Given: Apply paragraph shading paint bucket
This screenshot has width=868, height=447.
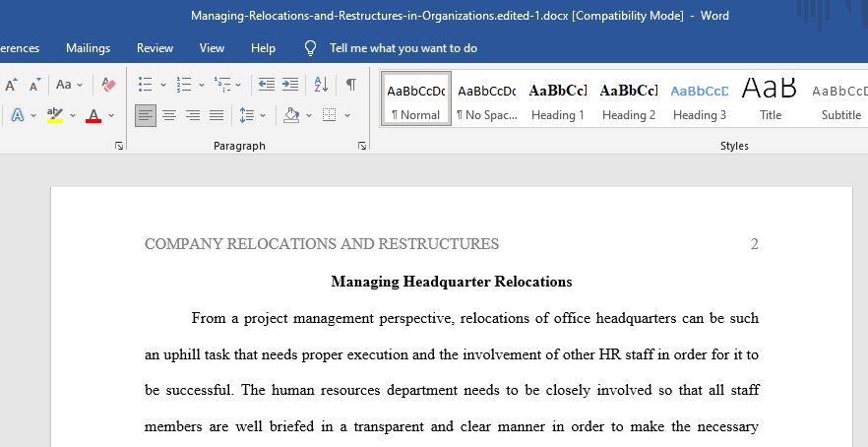Looking at the screenshot, I should coord(291,115).
